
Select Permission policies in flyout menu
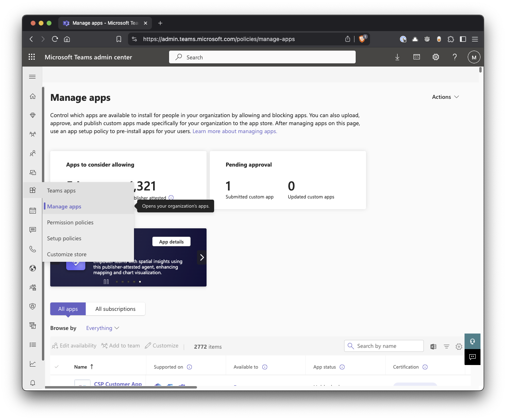tap(70, 222)
